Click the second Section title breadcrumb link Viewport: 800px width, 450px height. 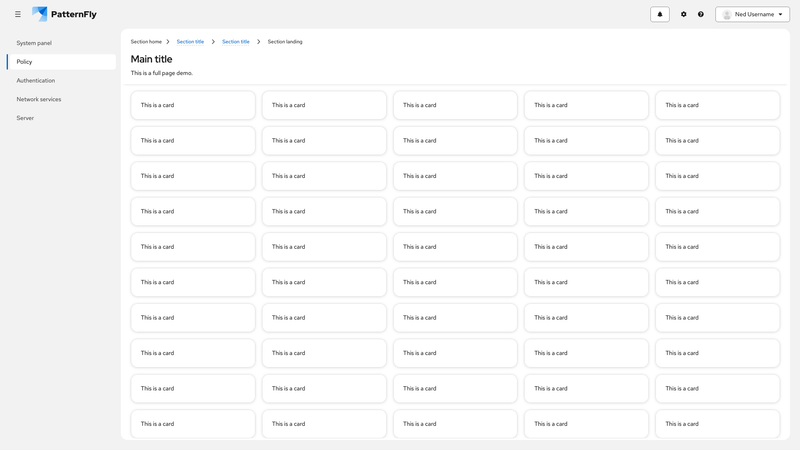coord(236,42)
